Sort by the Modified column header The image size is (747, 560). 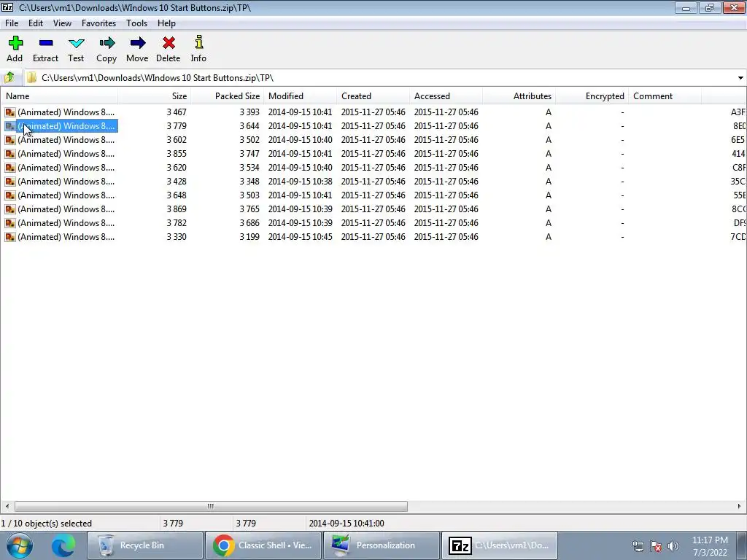click(300, 96)
